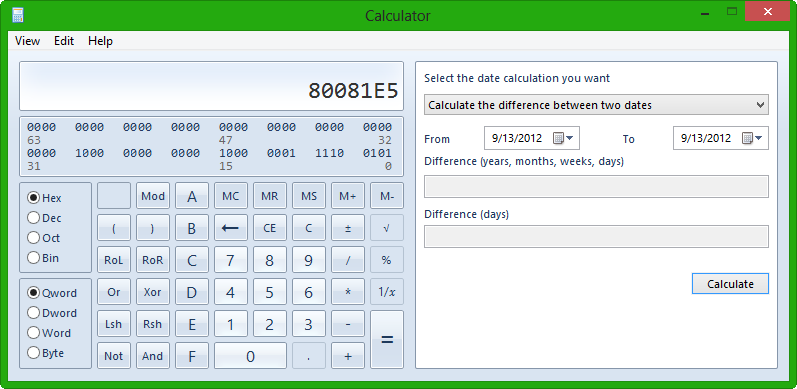Click the From date input field
The height and width of the screenshot is (389, 797).
[x=532, y=138]
